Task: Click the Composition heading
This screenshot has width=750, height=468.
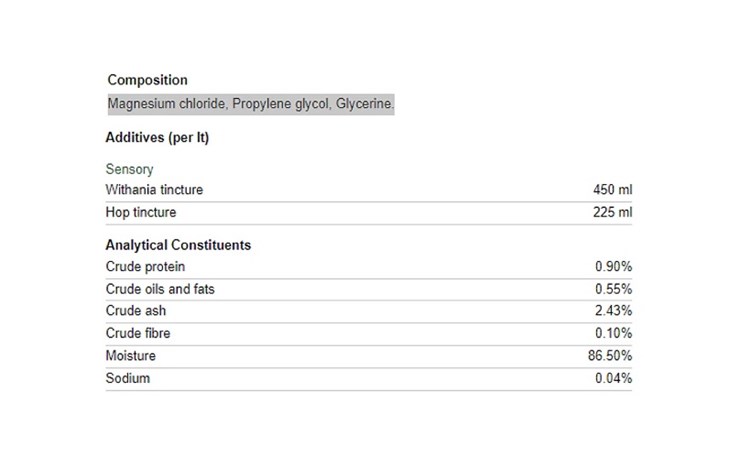Action: tap(147, 80)
